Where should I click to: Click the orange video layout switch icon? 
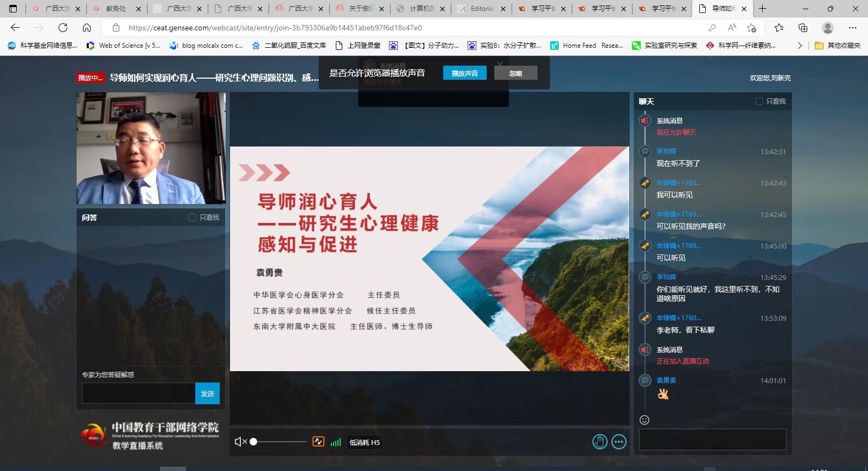(x=318, y=442)
